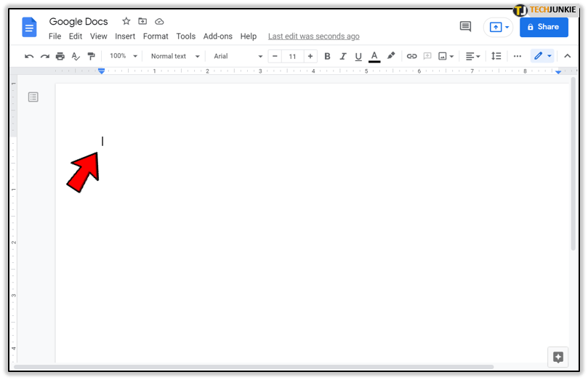Toggle Italic formatting
This screenshot has width=588, height=380.
[x=342, y=56]
